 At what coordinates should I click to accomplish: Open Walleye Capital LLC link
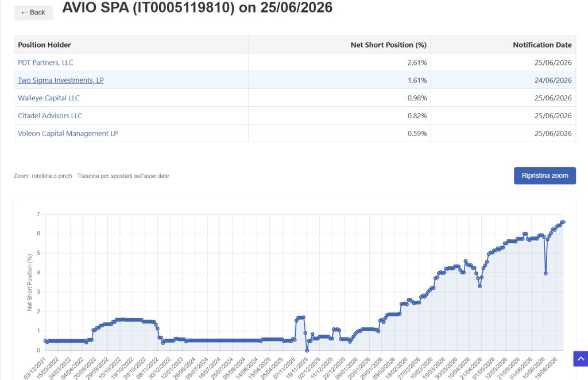[x=49, y=98]
